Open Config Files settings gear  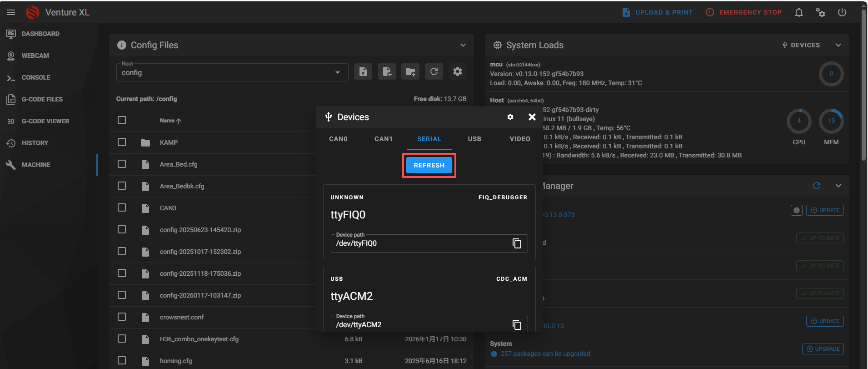(458, 71)
